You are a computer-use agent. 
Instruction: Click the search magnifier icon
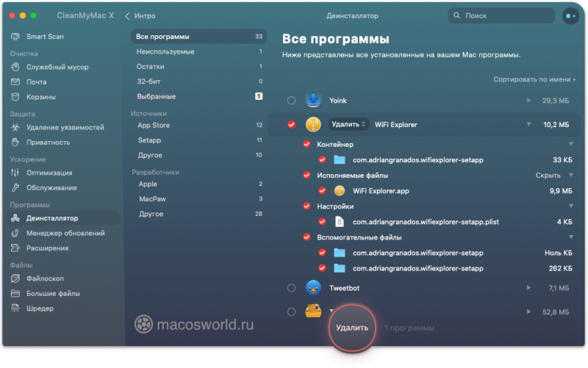tap(456, 15)
